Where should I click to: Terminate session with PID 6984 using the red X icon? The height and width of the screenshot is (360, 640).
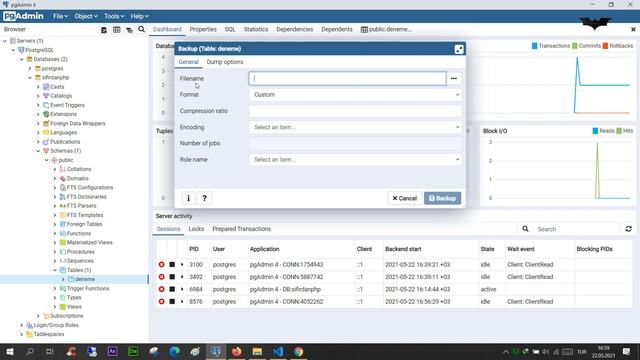point(162,289)
